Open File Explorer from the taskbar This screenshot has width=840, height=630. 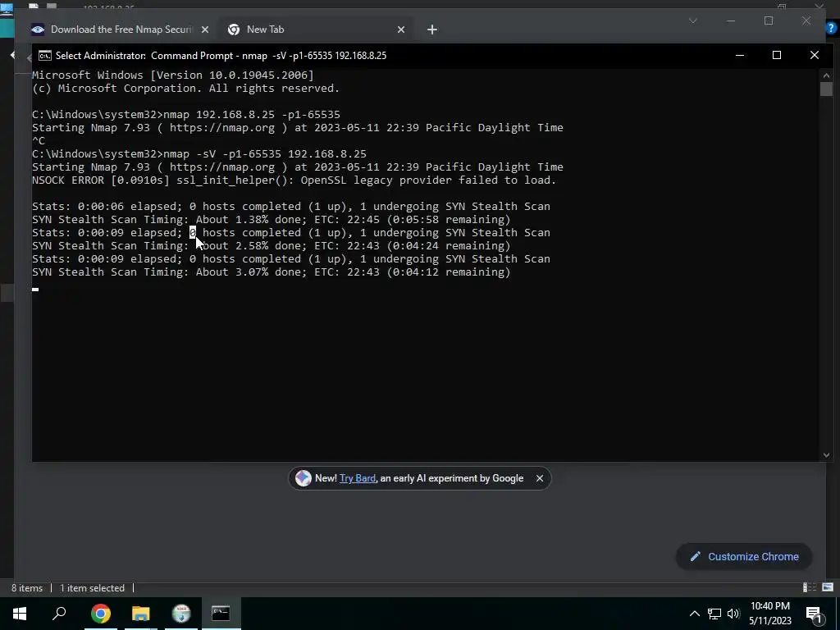pyautogui.click(x=141, y=614)
